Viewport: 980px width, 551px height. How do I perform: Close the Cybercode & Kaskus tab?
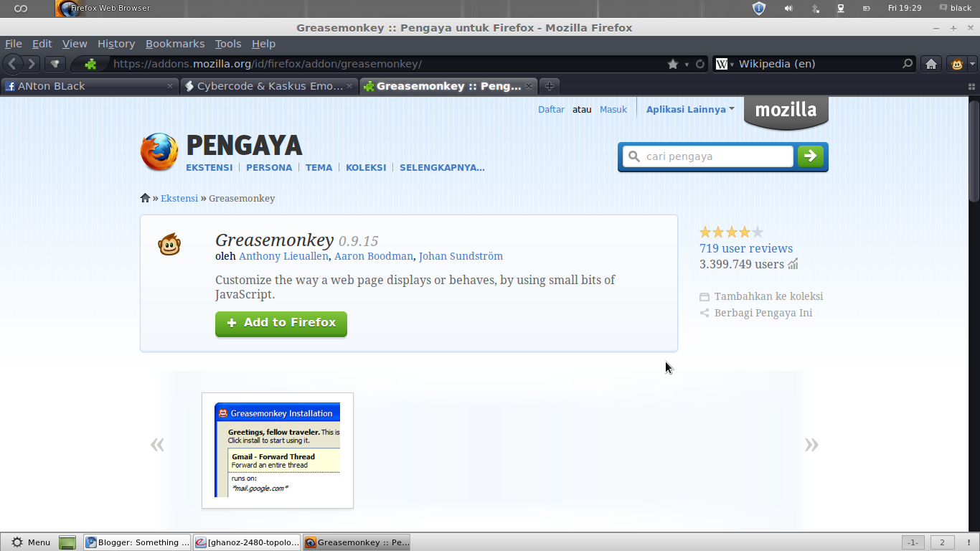point(349,86)
